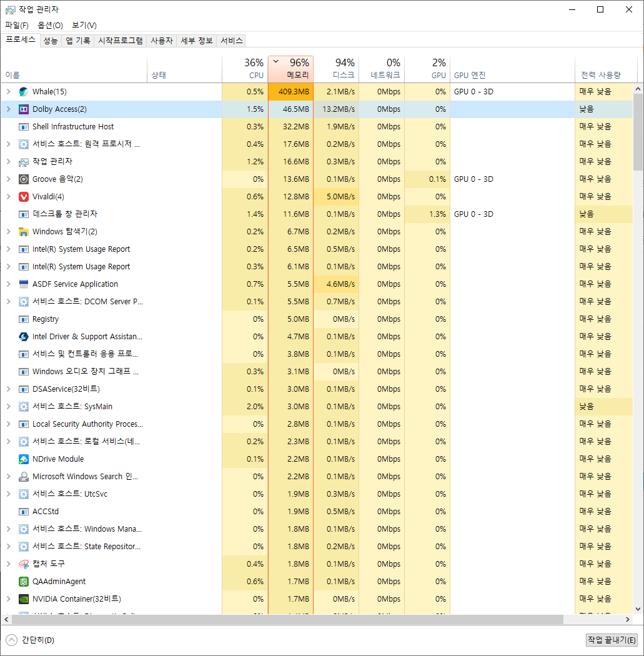Click the 작업 관리자 process row icon

pyautogui.click(x=24, y=161)
